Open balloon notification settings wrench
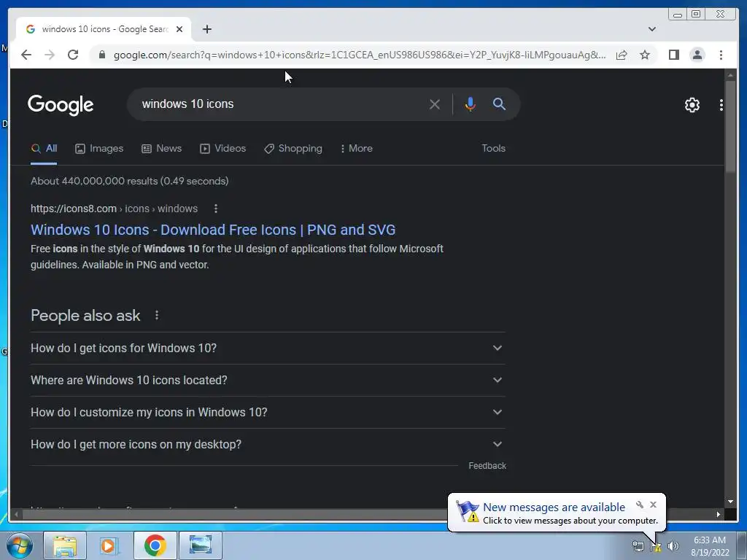Viewport: 747px width, 560px height. click(640, 505)
